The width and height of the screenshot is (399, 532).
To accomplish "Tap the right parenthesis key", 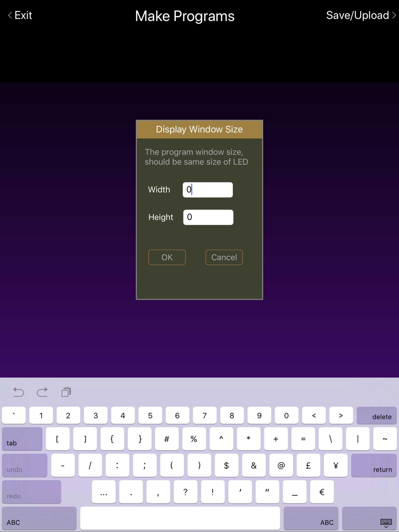I will point(199,465).
